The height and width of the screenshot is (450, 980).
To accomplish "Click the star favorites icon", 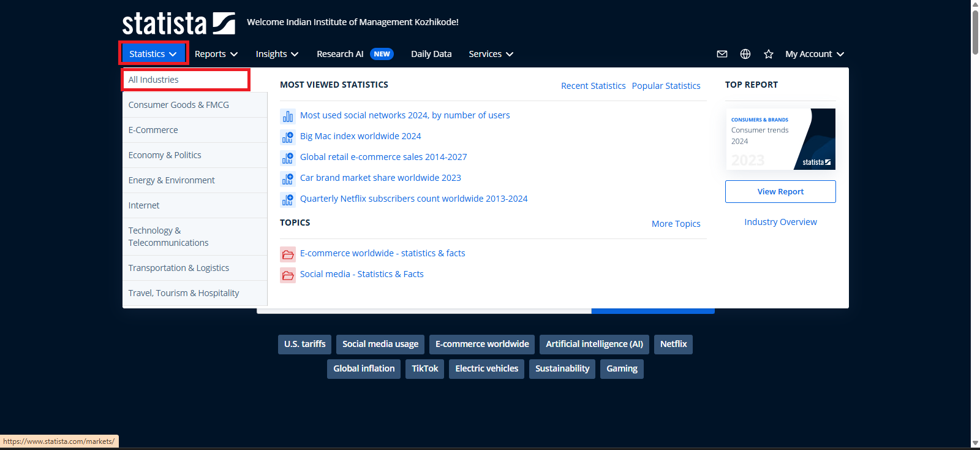I will pos(769,54).
